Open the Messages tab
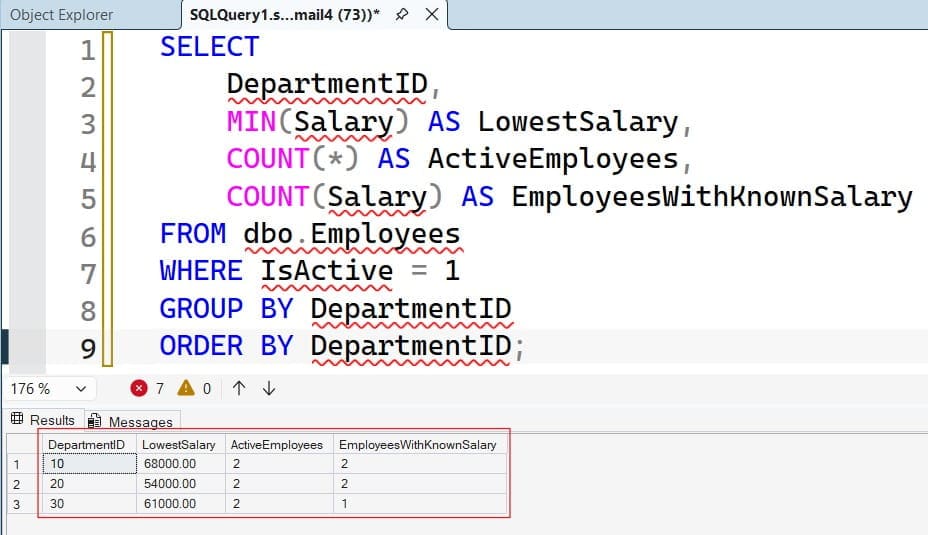 (132, 421)
